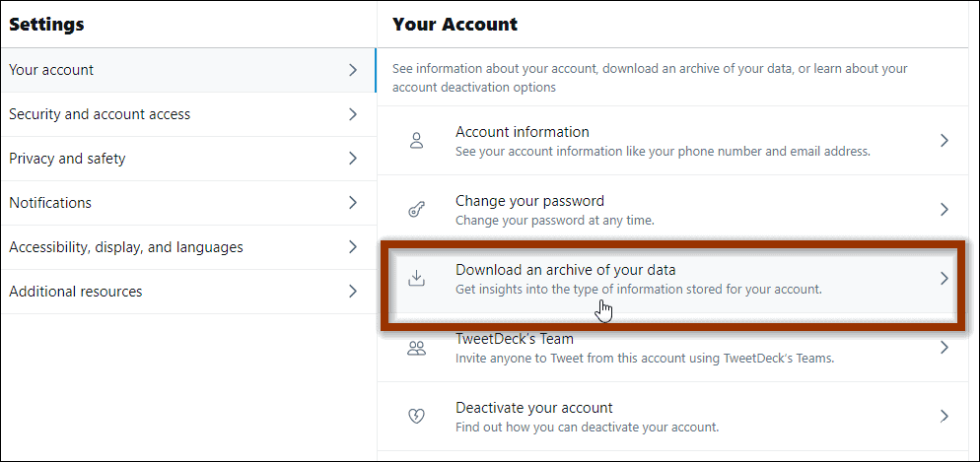Select the Notifications settings label
Screen dimensions: 980x462
[x=50, y=203]
